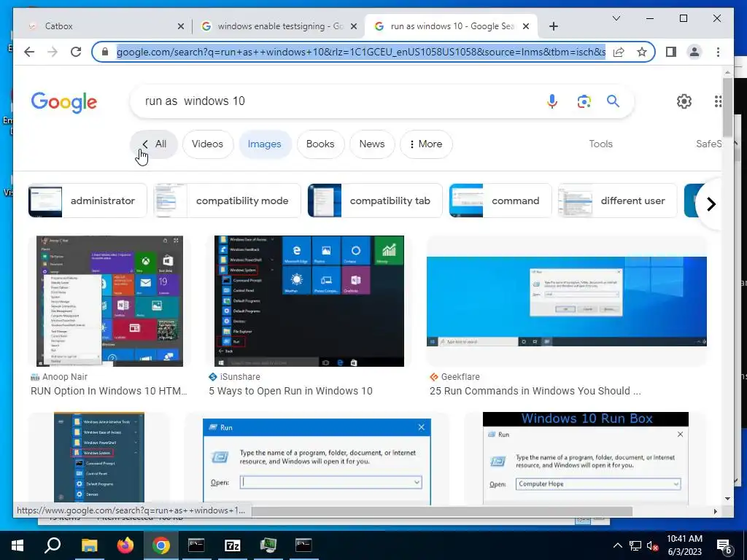Screen dimensions: 747x560
Task: Click the blue magnifier search button
Action: [x=613, y=101]
